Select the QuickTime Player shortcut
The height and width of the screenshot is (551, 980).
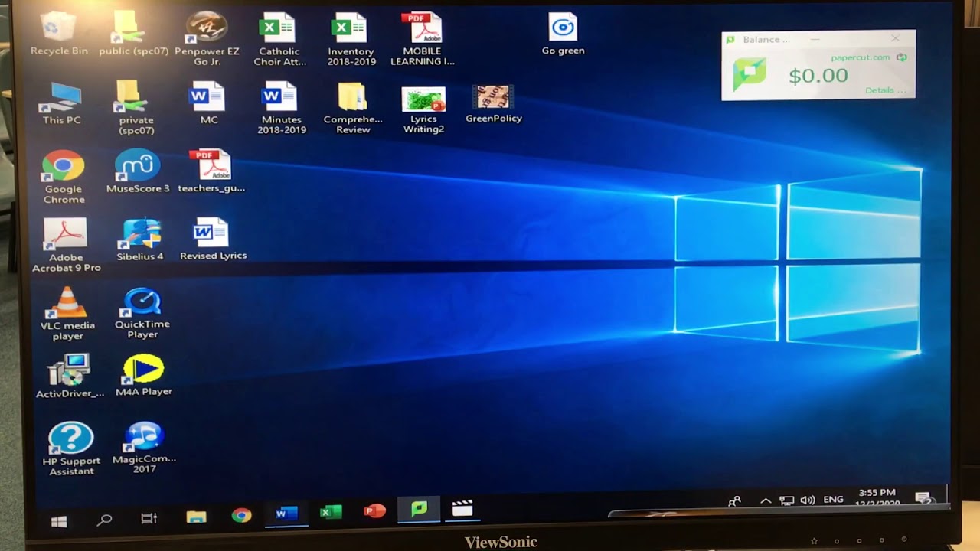[x=142, y=312]
